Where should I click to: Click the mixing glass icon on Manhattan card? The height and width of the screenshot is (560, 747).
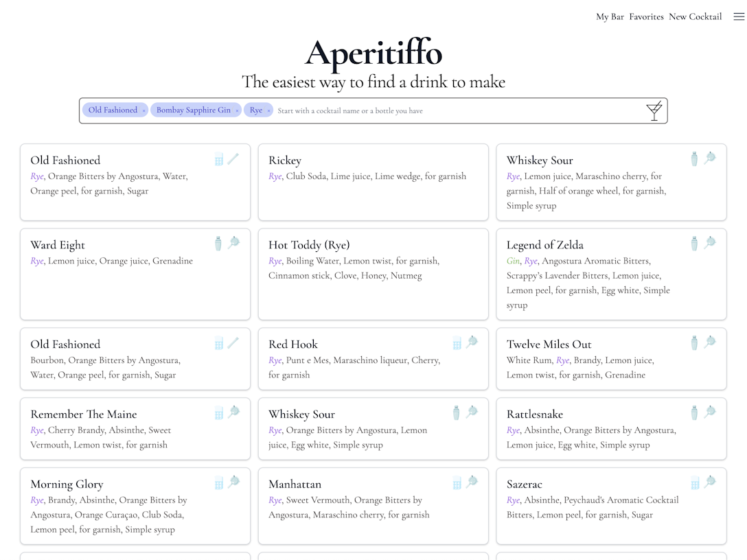457,483
